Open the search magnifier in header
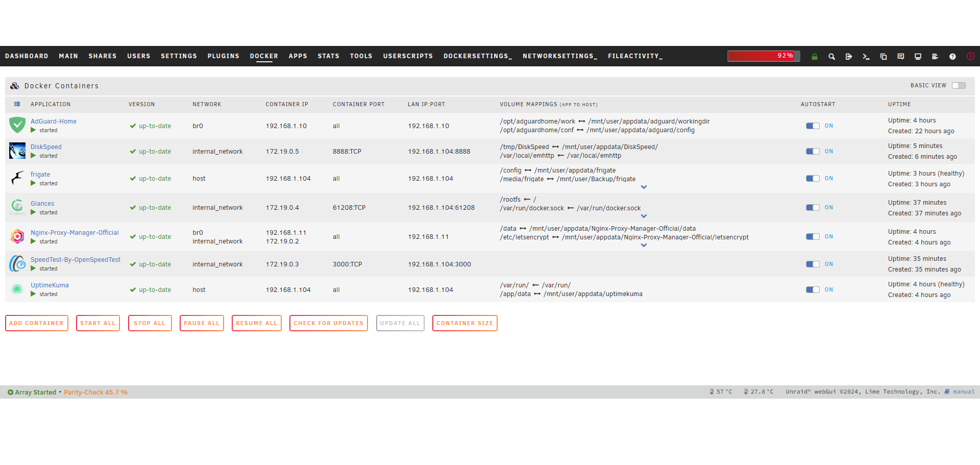The width and height of the screenshot is (980, 465). pos(831,57)
